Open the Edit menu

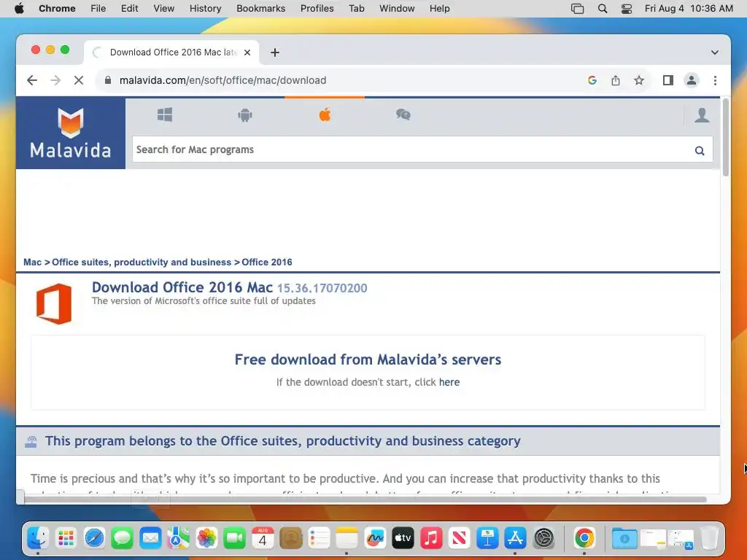[130, 9]
